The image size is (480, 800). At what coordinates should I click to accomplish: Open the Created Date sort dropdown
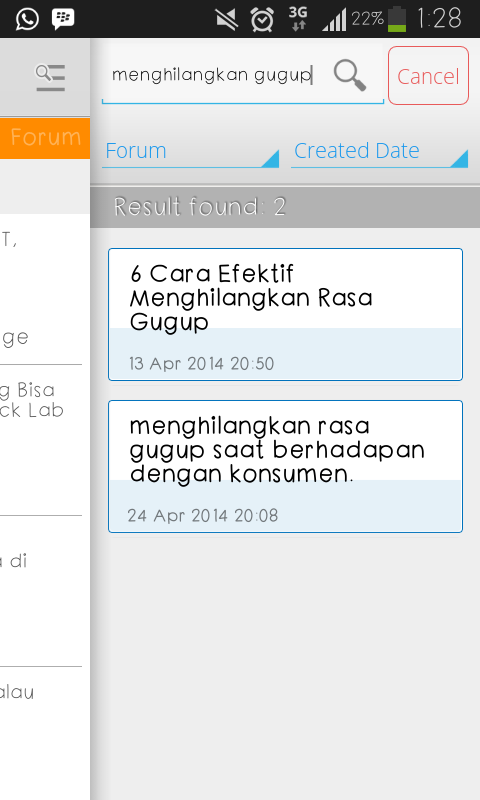tap(379, 151)
